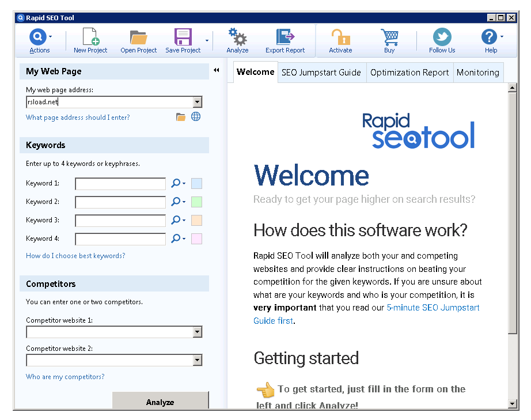Screen dimensions: 531x420
Task: Click the Help question mark icon
Action: pos(489,36)
